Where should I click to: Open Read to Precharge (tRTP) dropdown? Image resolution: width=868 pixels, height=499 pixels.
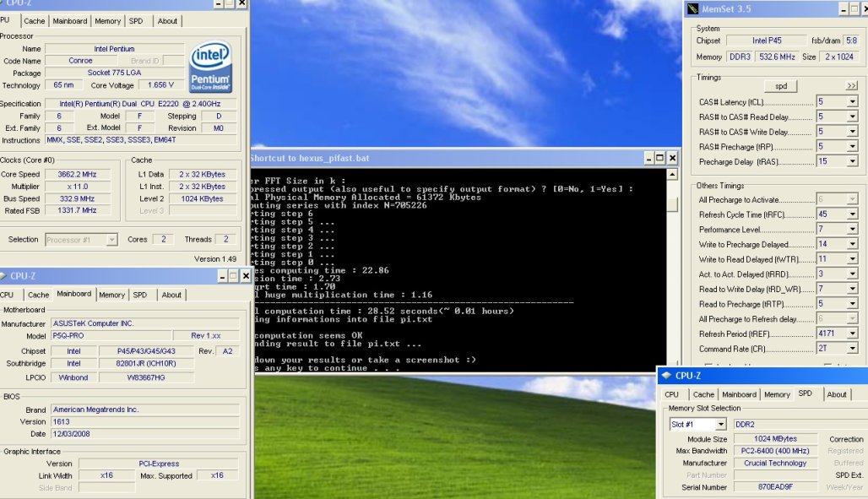pos(853,304)
